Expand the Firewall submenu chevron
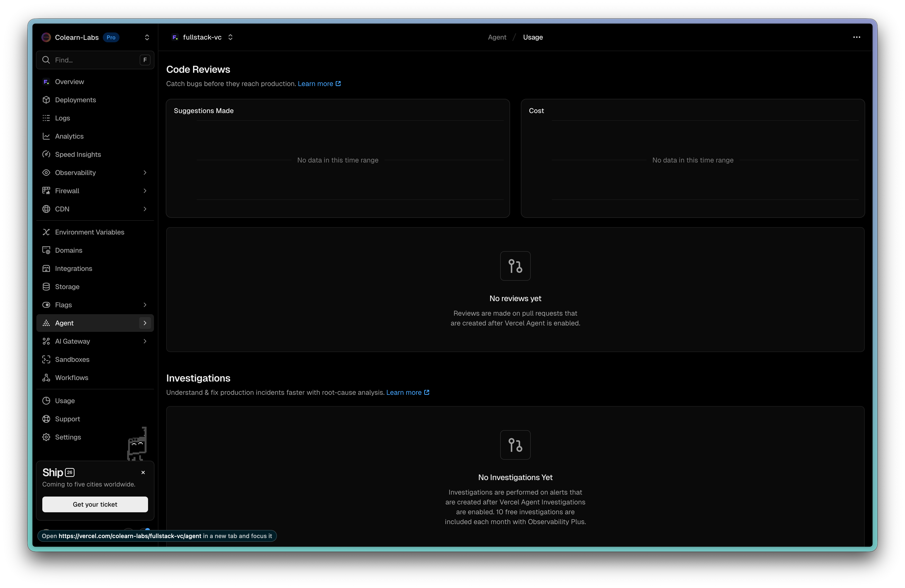905x588 pixels. [145, 191]
